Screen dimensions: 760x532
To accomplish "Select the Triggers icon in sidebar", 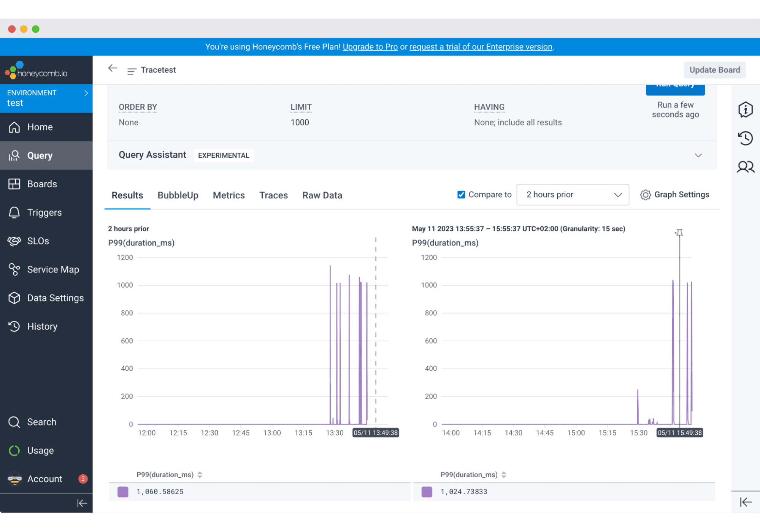I will 44,212.
